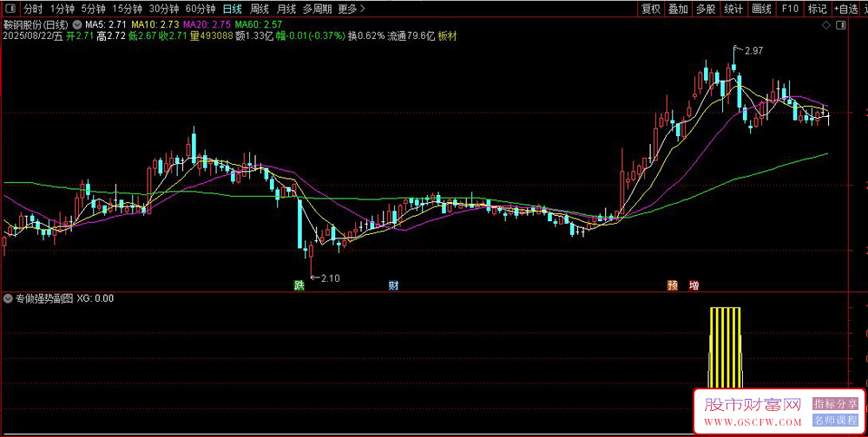This screenshot has height=437, width=868.
Task: Click the 标记 mark button
Action: pyautogui.click(x=817, y=9)
